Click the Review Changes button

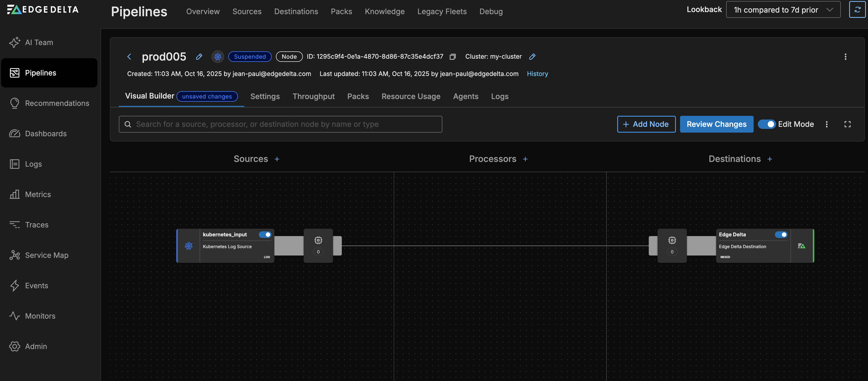(x=716, y=124)
